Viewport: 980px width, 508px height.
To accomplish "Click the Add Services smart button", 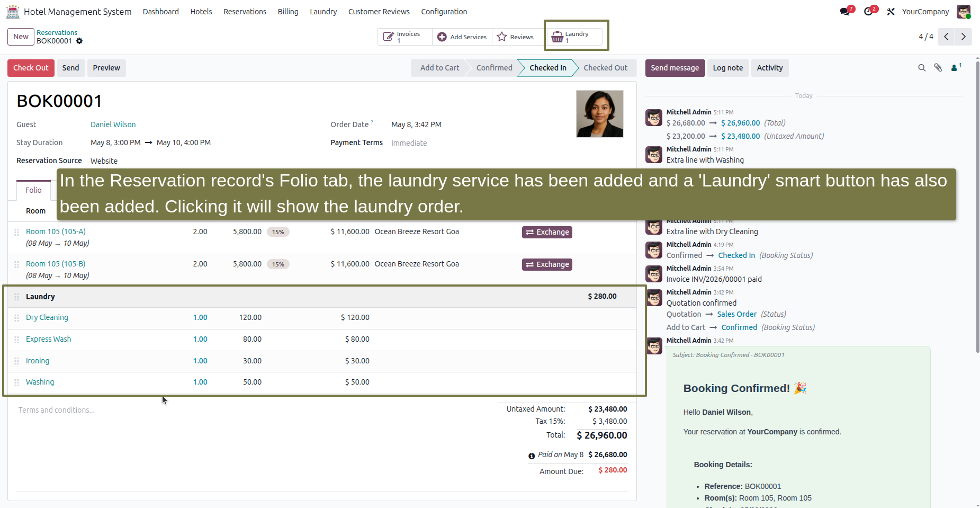I will (462, 37).
